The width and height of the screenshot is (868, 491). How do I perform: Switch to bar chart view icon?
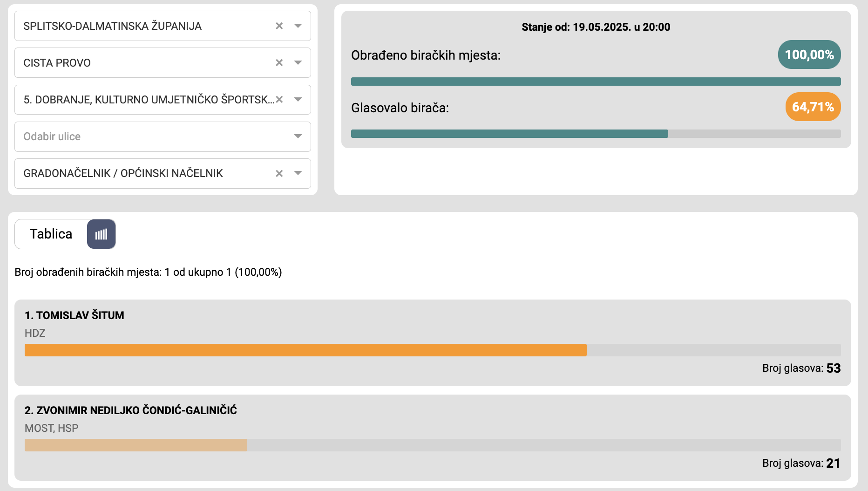click(101, 234)
